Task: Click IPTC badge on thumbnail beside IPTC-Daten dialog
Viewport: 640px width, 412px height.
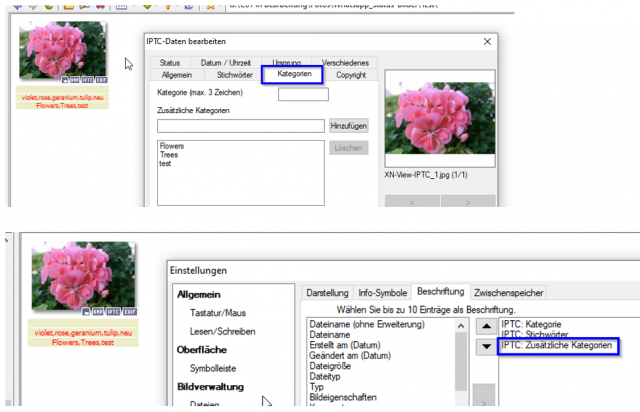Action: (x=87, y=80)
